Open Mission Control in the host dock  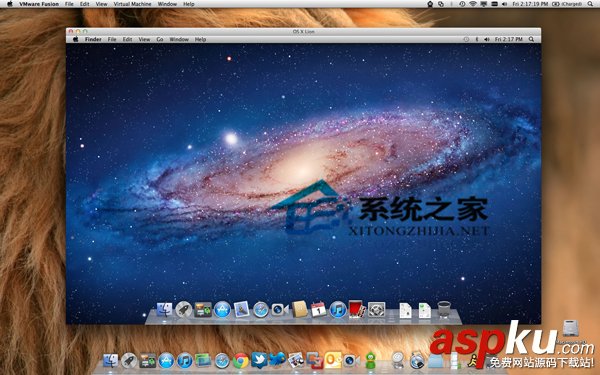coord(148,360)
